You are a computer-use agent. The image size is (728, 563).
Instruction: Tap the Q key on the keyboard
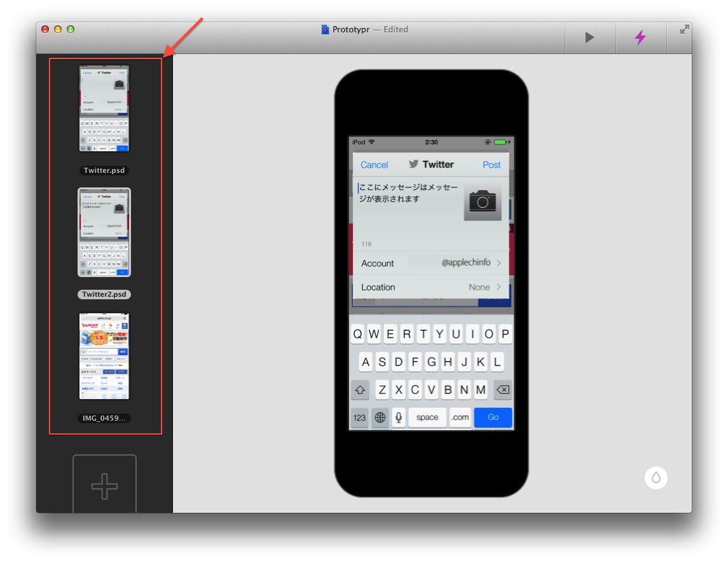click(357, 334)
